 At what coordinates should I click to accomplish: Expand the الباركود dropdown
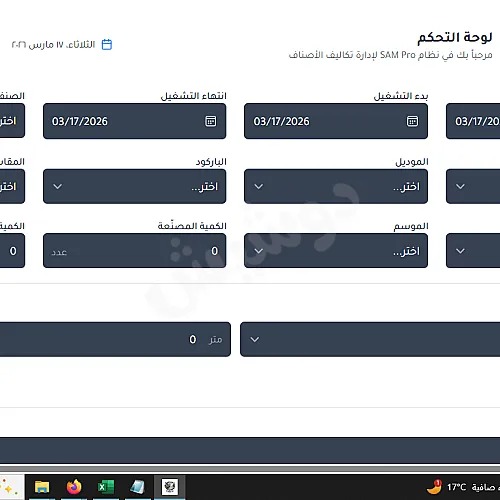coord(134,186)
